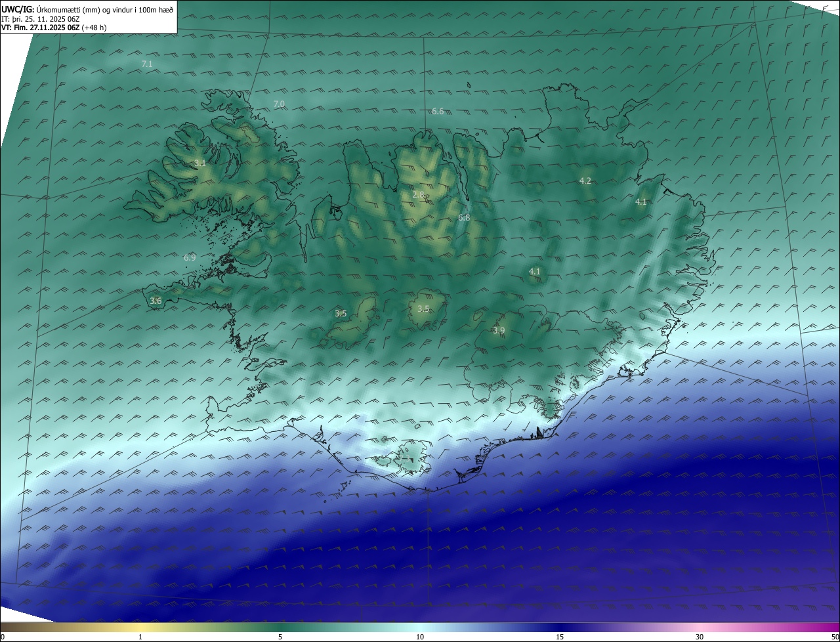Click the 3.1 value in the Westfjords
Image resolution: width=840 pixels, height=642 pixels.
(200, 163)
